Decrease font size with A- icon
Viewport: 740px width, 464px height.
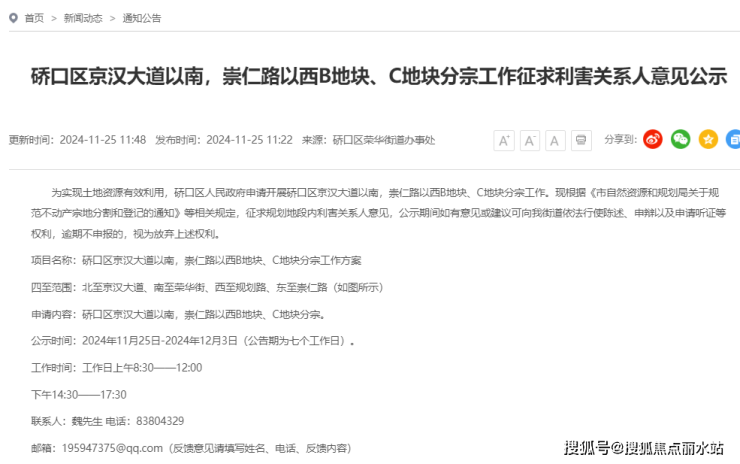[x=530, y=140]
